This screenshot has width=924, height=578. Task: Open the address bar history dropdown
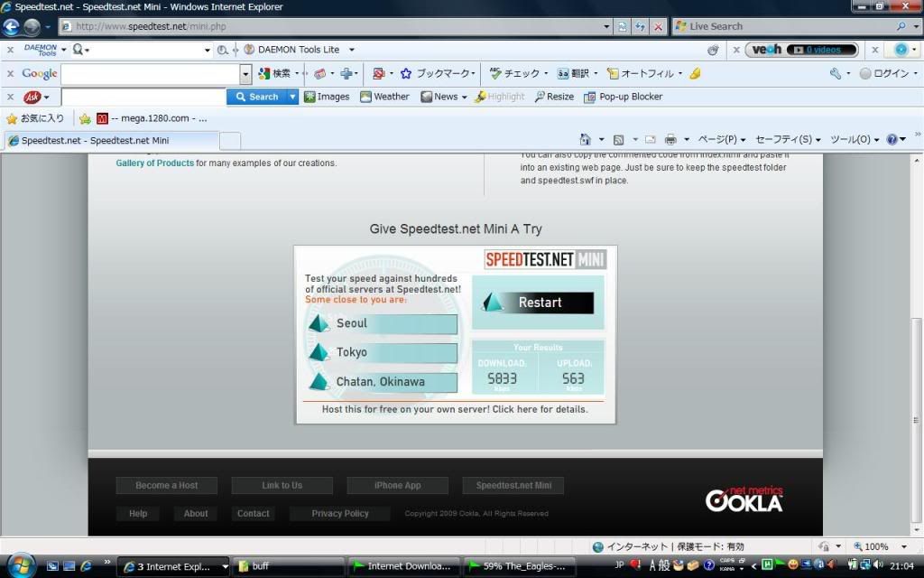[x=606, y=26]
